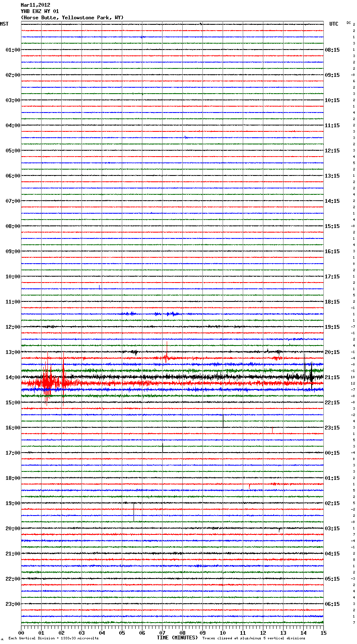357x644 pixels.
Task: Click the 12:15 UTC time label
Action: (332, 151)
